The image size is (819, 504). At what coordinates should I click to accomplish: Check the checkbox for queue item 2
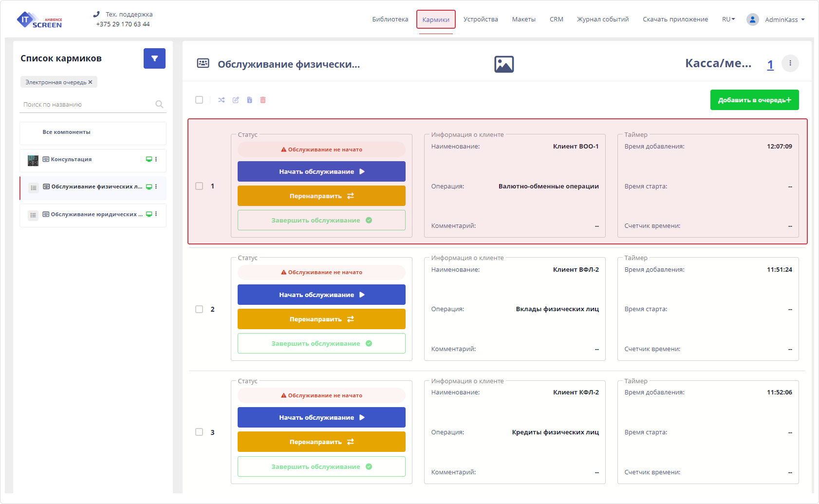[x=199, y=309]
